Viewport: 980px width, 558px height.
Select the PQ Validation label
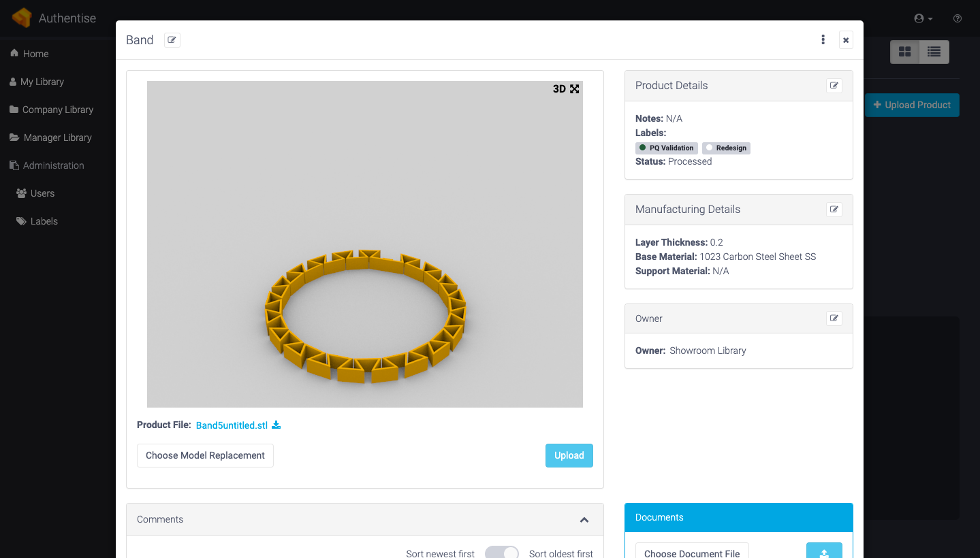coord(666,148)
